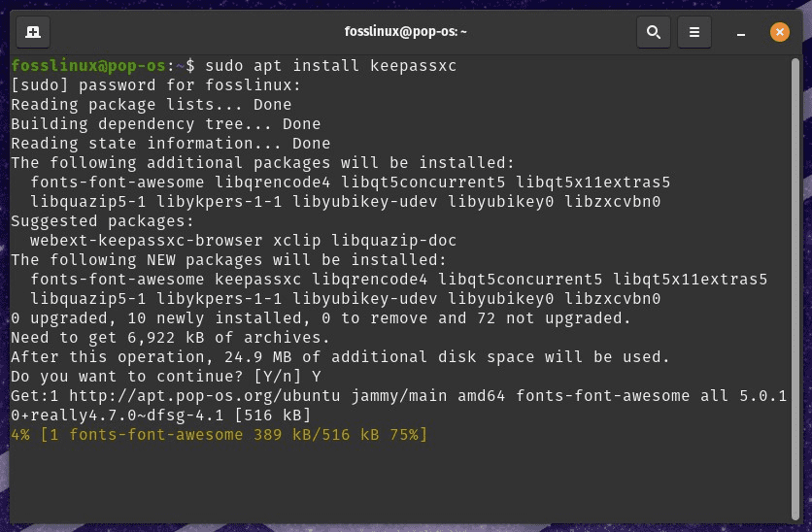Click '[sudo] password for fosslinux:' line
Image resolution: width=812 pixels, height=532 pixels.
(x=155, y=84)
